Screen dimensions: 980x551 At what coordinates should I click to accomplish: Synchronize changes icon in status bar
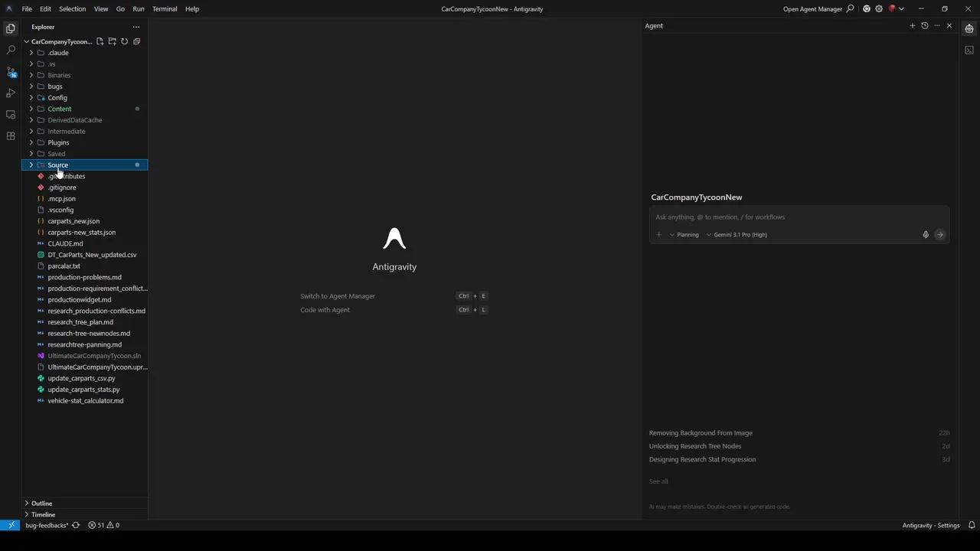tap(76, 525)
